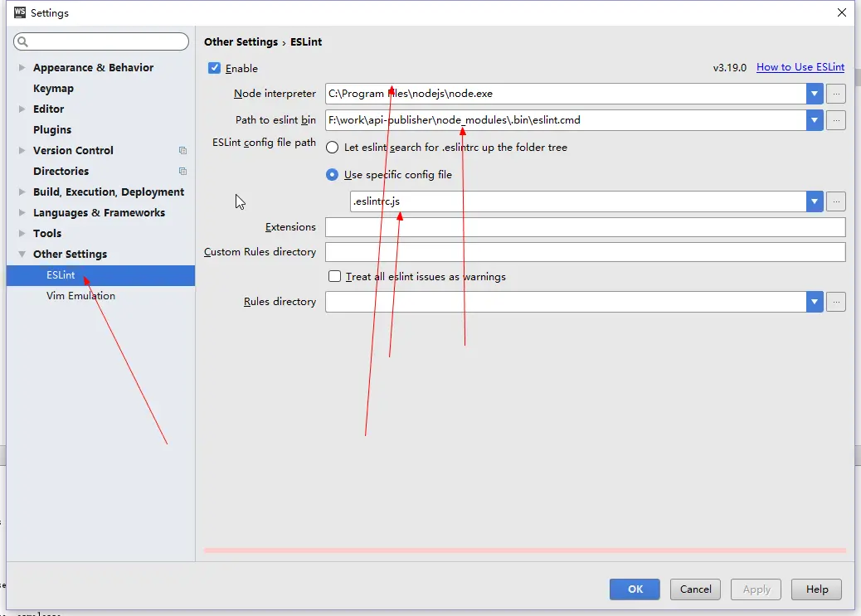Image resolution: width=861 pixels, height=616 pixels.
Task: Expand Build, Execution, Deployment section
Action: 22,192
